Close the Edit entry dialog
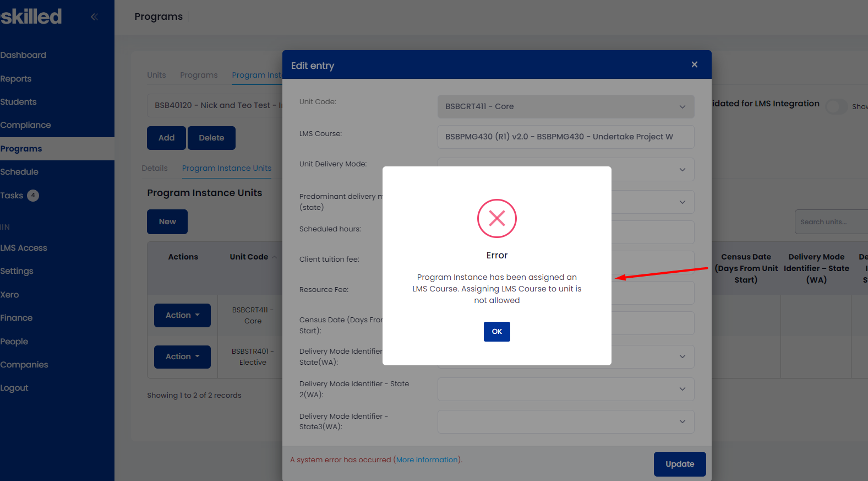 click(695, 64)
